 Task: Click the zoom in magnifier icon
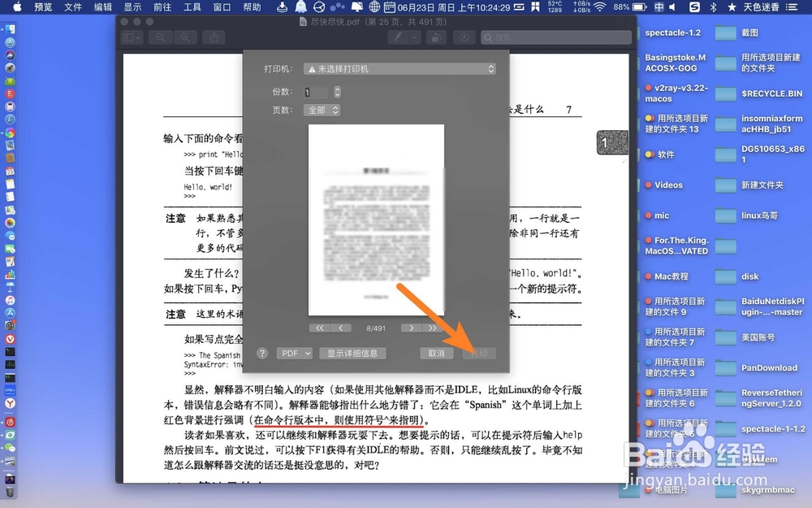pos(185,37)
